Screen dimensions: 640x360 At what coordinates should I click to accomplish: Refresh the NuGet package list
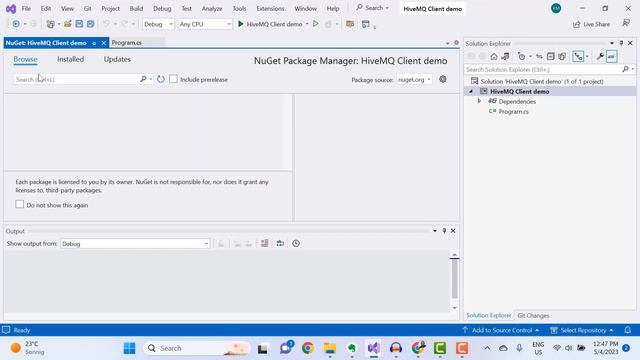click(161, 79)
